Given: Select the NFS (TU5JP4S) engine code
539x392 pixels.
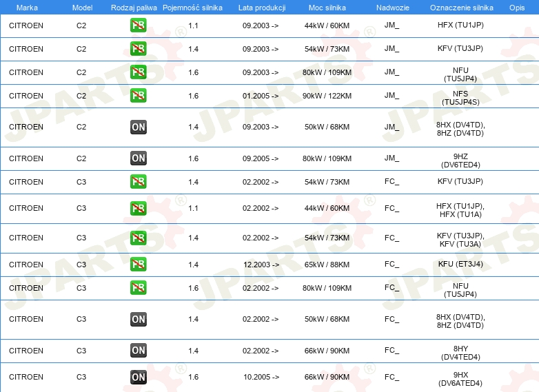Looking at the screenshot, I should 460,98.
